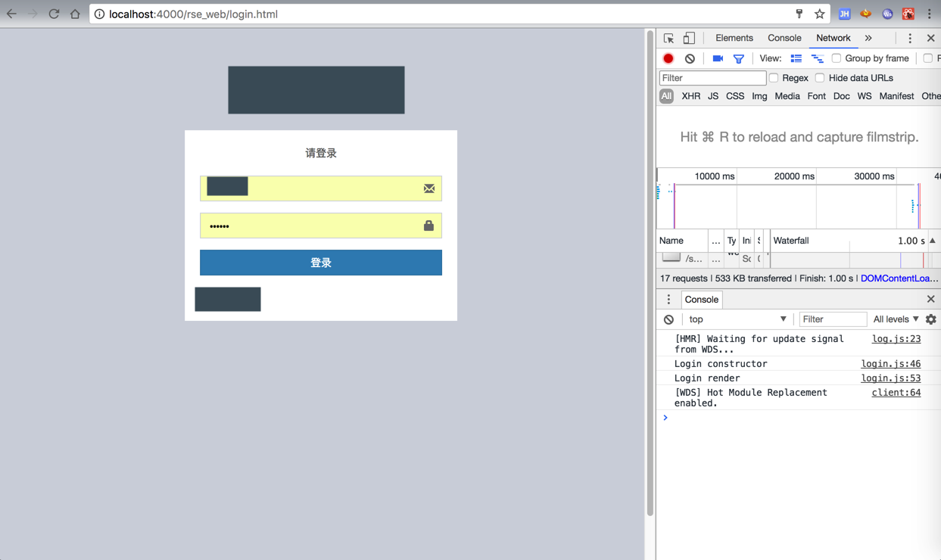Toggle the device toolbar in DevTools
The image size is (941, 560).
[x=689, y=38]
